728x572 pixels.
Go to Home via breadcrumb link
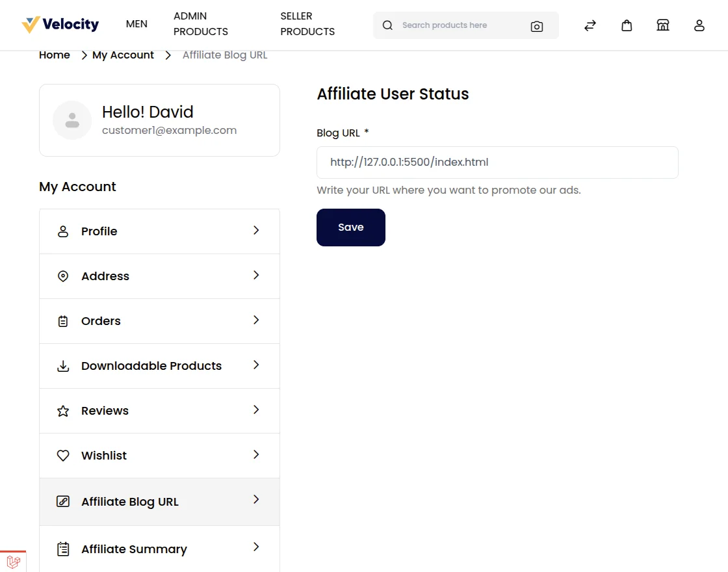55,55
